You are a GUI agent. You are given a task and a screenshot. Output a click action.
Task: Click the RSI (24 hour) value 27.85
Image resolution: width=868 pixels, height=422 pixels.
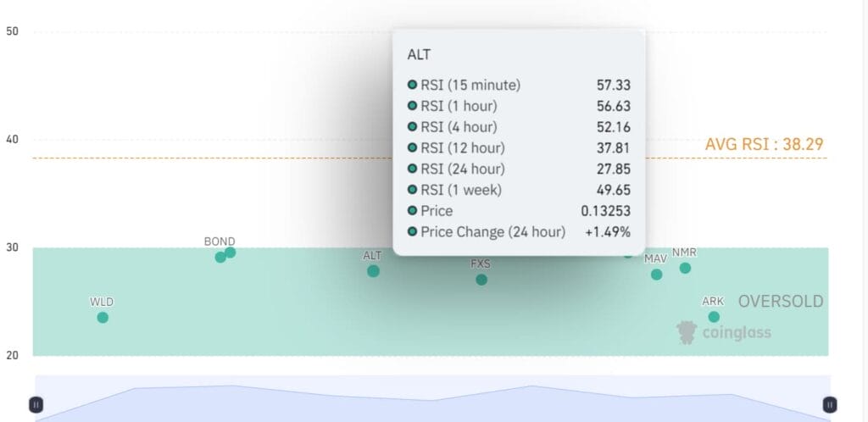coord(613,169)
